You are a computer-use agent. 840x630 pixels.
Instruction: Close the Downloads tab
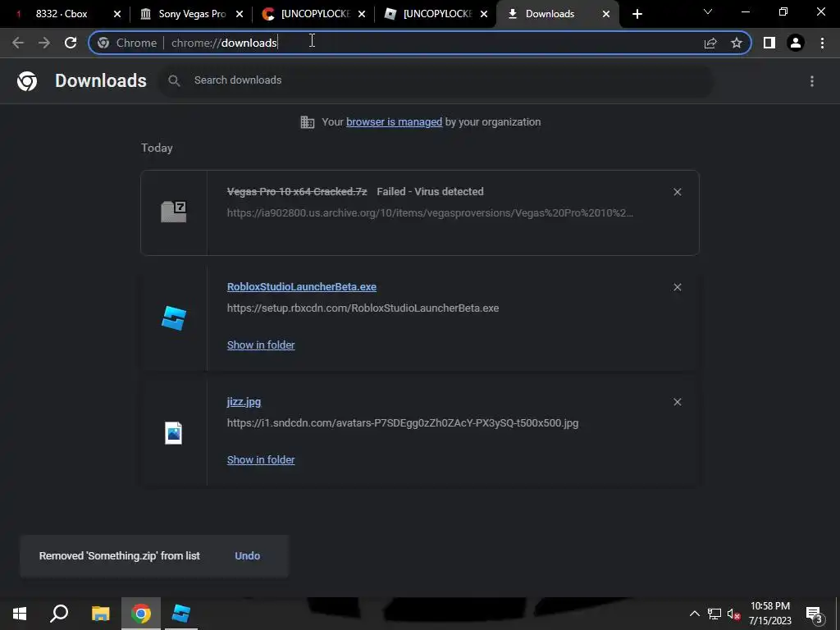click(x=606, y=14)
